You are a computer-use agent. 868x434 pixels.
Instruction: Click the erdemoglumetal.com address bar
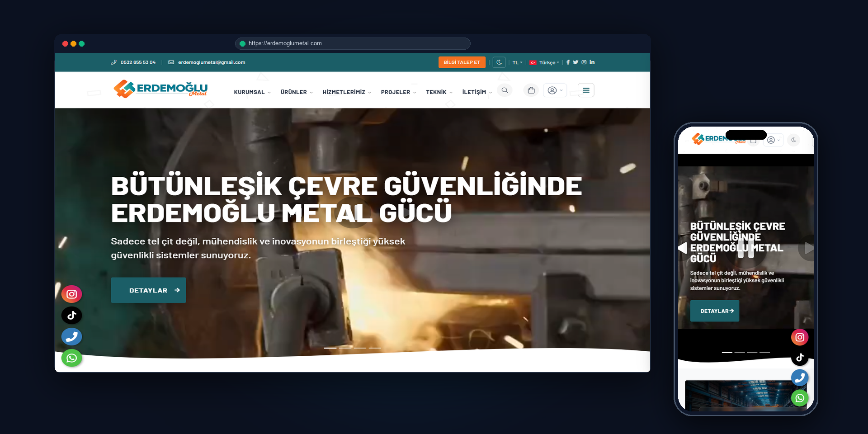[x=353, y=43]
